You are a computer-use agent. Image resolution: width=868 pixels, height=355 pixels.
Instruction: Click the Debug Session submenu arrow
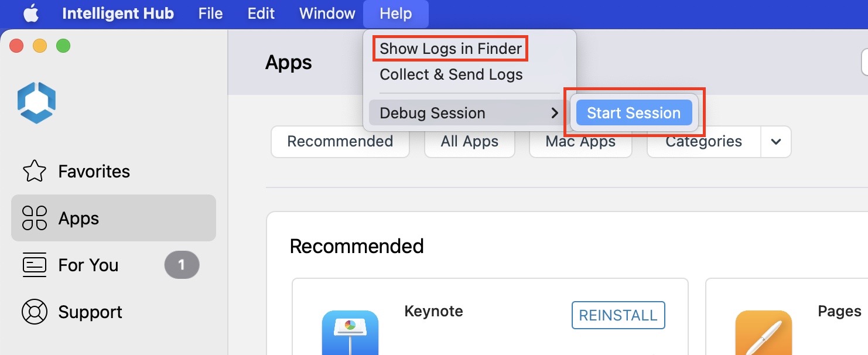555,112
